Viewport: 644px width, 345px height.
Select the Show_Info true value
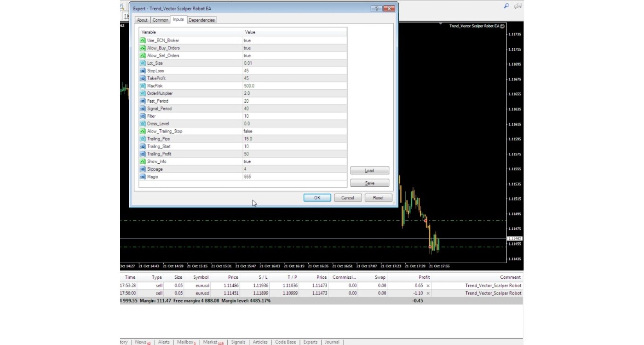[x=247, y=161]
